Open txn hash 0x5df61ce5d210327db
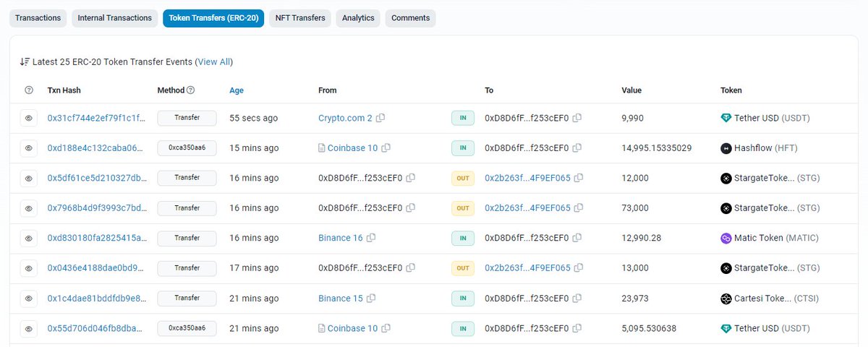This screenshot has width=868, height=347. 97,178
